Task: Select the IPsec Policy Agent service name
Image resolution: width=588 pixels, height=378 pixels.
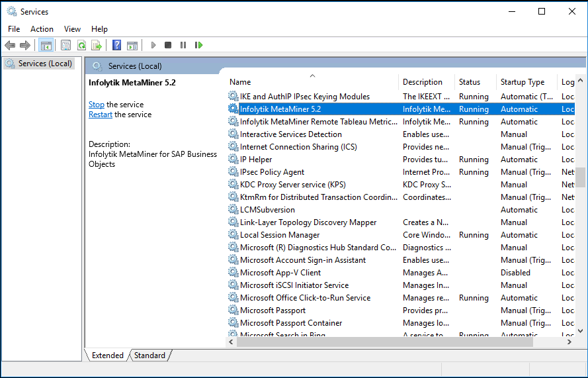Action: coord(272,172)
